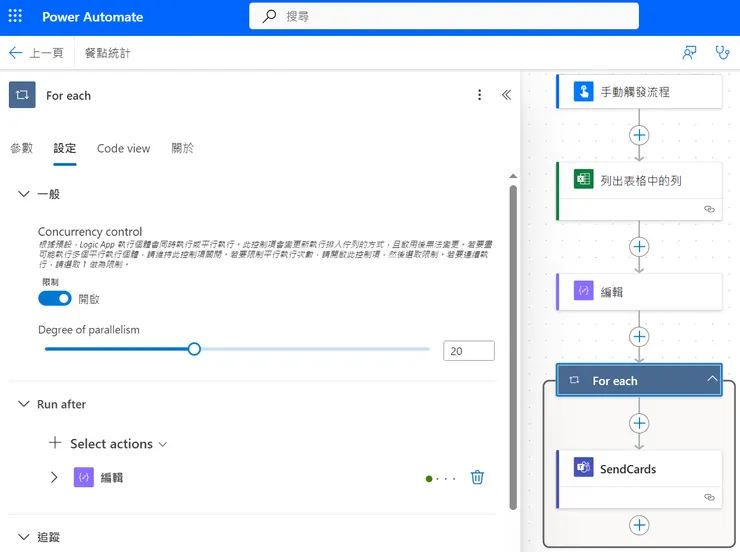
Task: Collapse the 一般 section
Action: 24,193
